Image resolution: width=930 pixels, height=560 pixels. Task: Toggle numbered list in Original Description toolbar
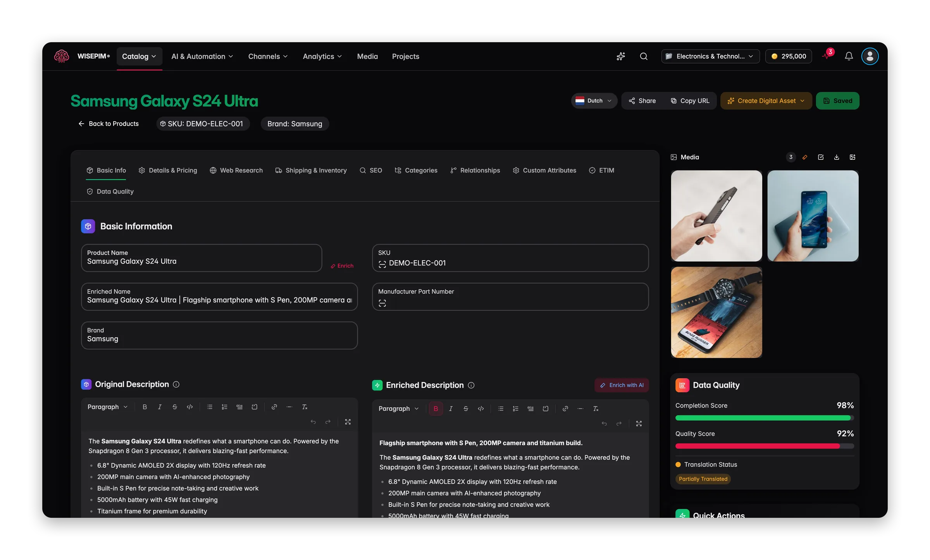click(224, 407)
